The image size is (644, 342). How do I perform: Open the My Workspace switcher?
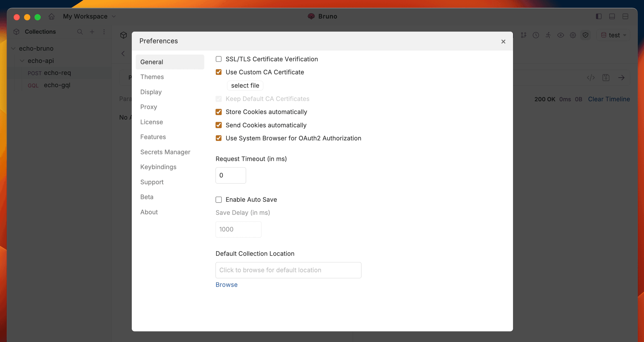pos(89,16)
